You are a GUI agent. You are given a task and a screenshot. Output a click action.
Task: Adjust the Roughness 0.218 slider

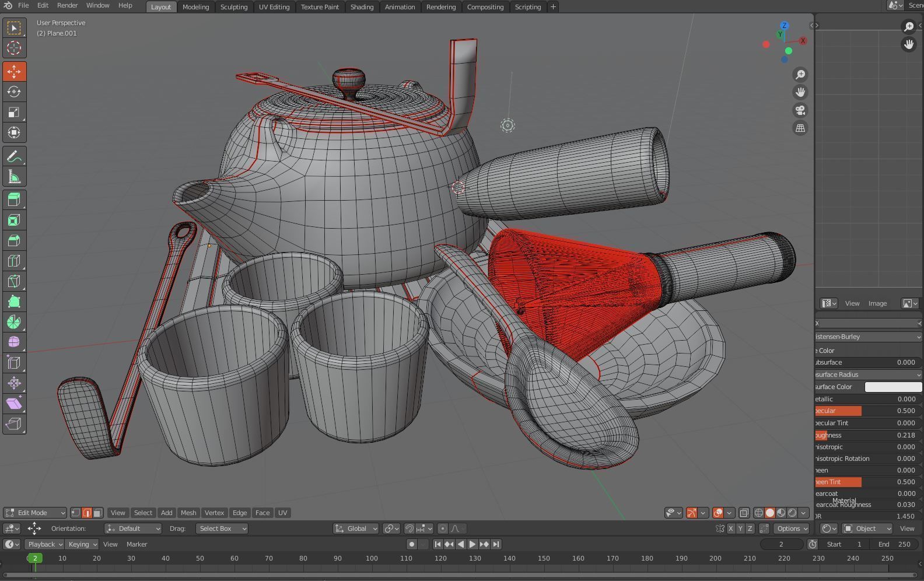coord(868,435)
